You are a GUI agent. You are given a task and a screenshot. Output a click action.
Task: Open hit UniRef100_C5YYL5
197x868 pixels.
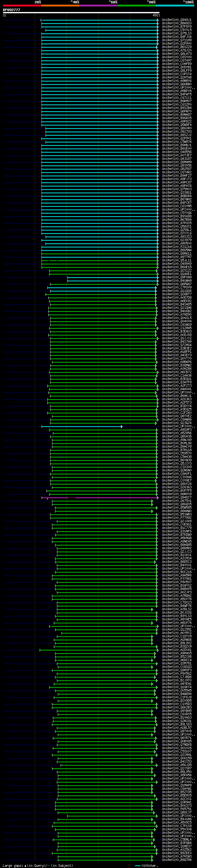pyautogui.click(x=177, y=30)
